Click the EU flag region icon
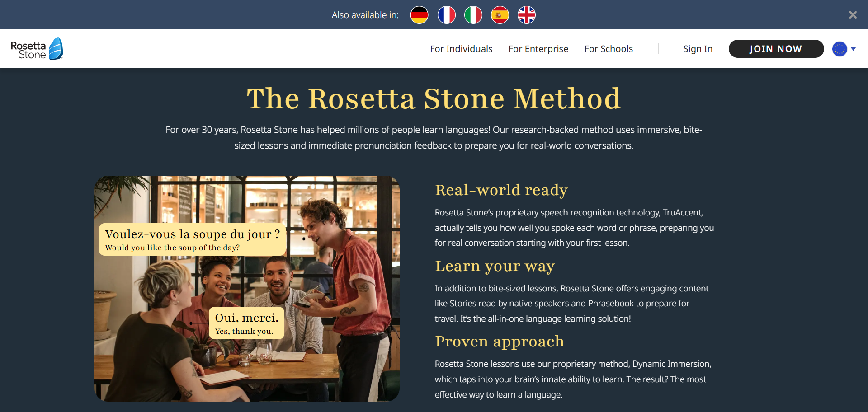868x412 pixels. pyautogui.click(x=839, y=49)
